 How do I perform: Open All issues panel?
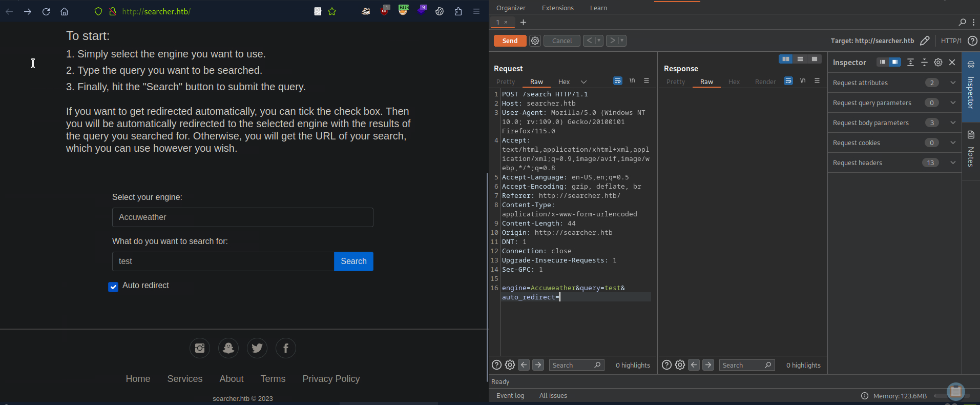553,395
